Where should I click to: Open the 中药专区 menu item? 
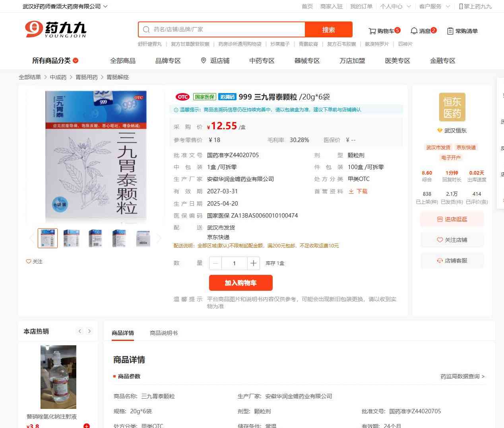(262, 60)
